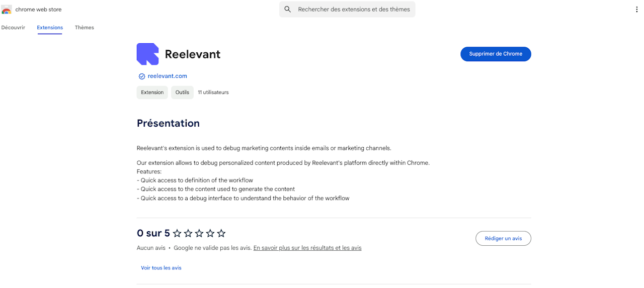Click the Outils category chip
Image resolution: width=644 pixels, height=288 pixels.
(x=182, y=92)
